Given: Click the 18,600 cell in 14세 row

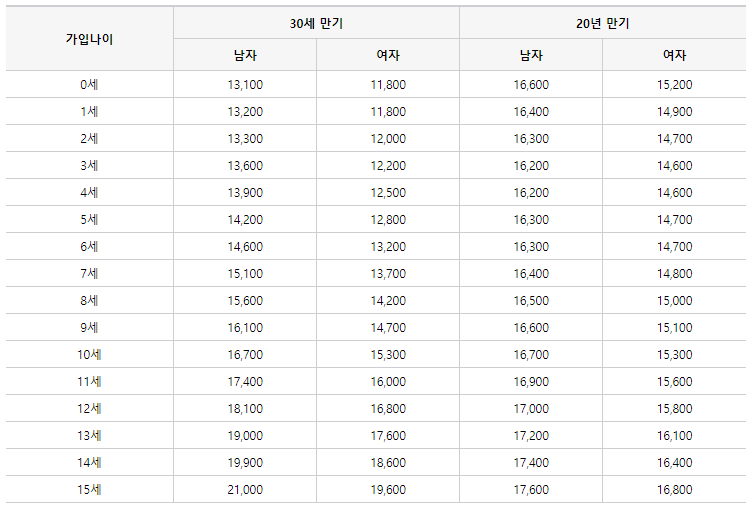Looking at the screenshot, I should coord(388,462).
